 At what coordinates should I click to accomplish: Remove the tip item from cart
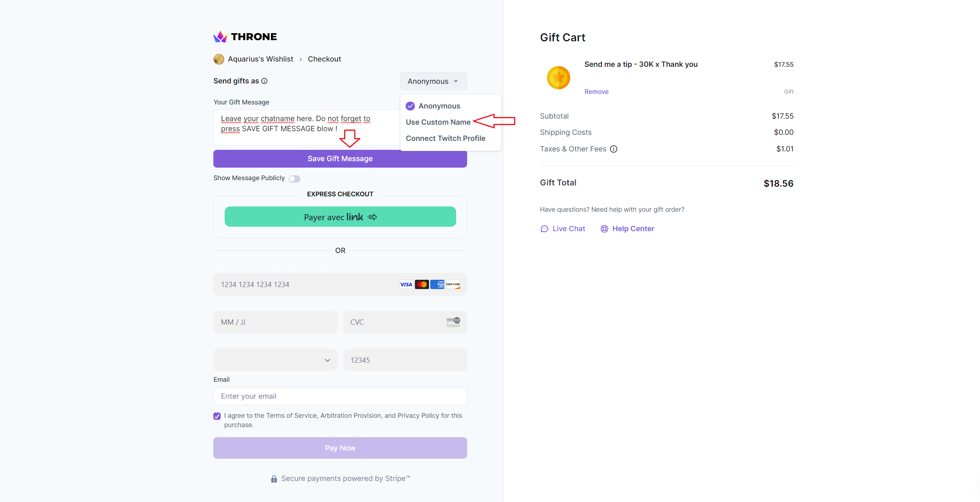point(596,92)
